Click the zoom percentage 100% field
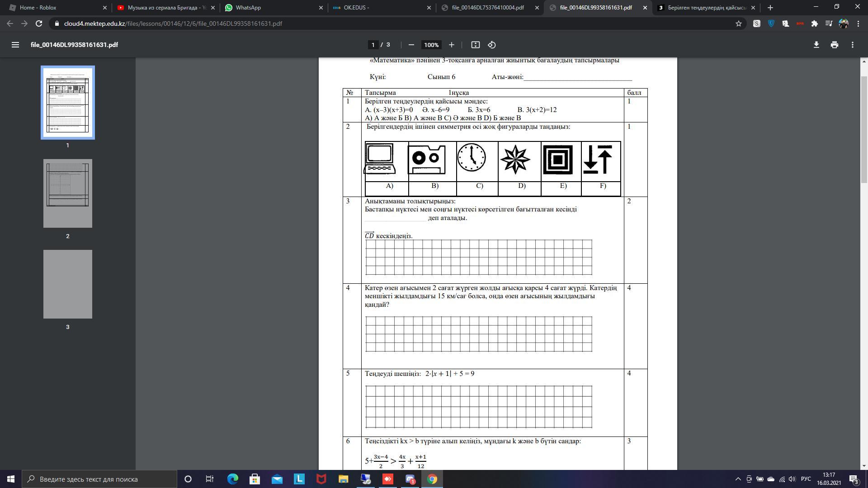Viewport: 868px width, 488px height. click(x=431, y=45)
